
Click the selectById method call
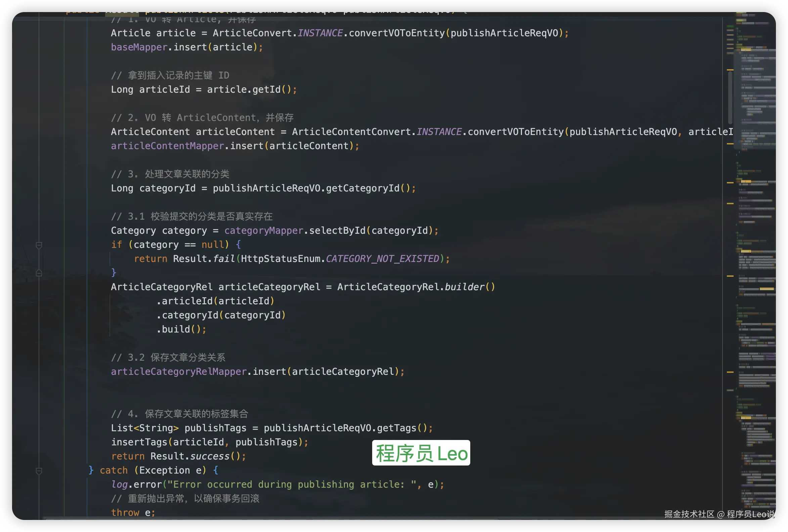pyautogui.click(x=337, y=231)
